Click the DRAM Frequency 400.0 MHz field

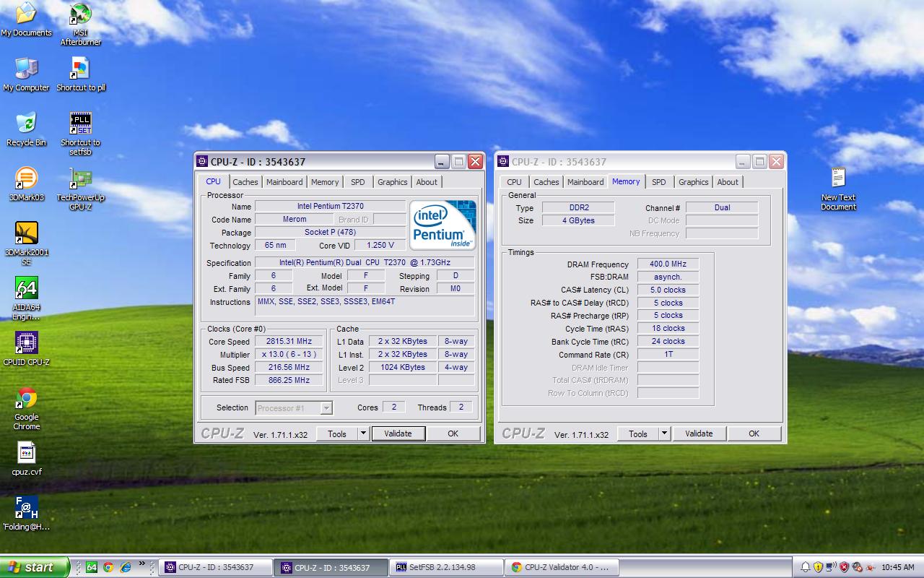(668, 264)
